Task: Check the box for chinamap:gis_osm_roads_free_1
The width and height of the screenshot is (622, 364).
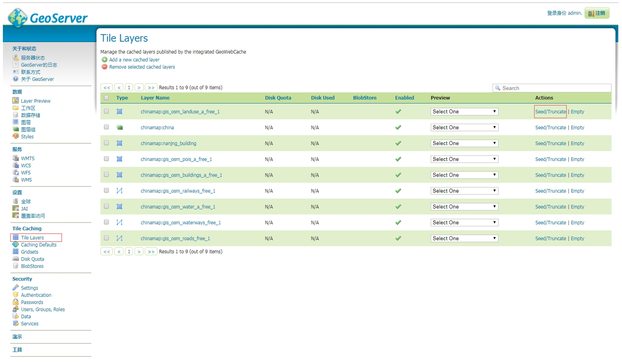Action: (106, 238)
